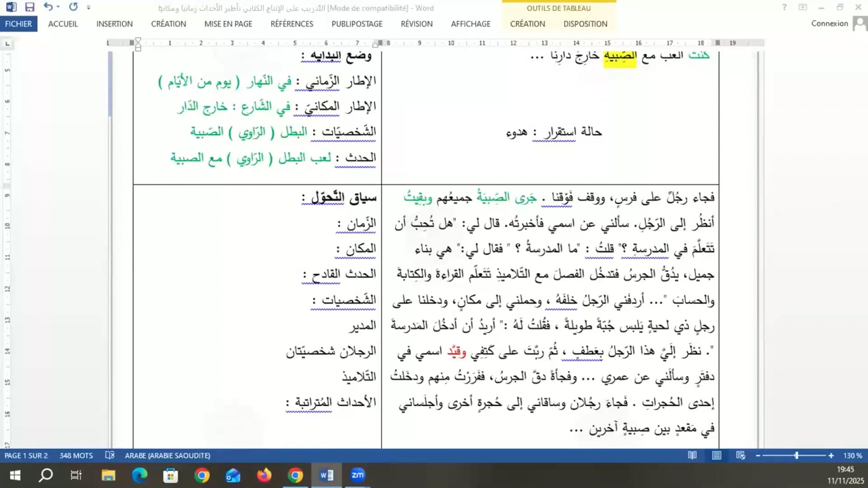Expand the Undo history dropdown arrow

point(58,7)
